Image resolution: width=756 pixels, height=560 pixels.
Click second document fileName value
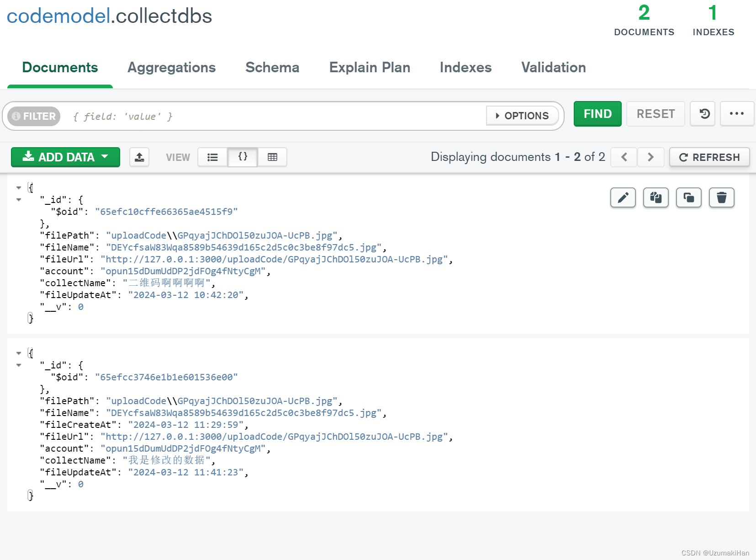[x=244, y=413]
